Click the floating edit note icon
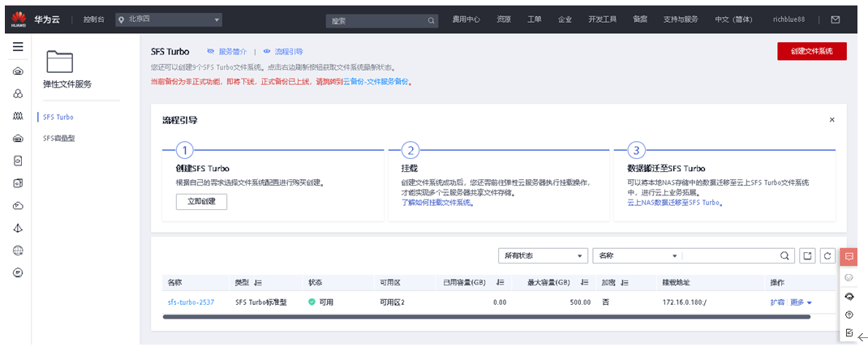The image size is (868, 347). pyautogui.click(x=849, y=332)
